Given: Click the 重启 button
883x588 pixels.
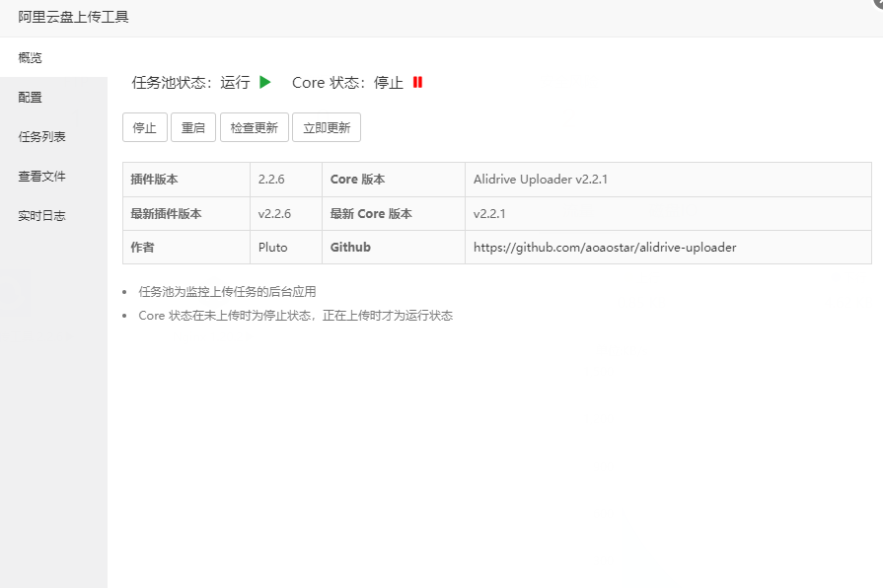Looking at the screenshot, I should [x=192, y=127].
